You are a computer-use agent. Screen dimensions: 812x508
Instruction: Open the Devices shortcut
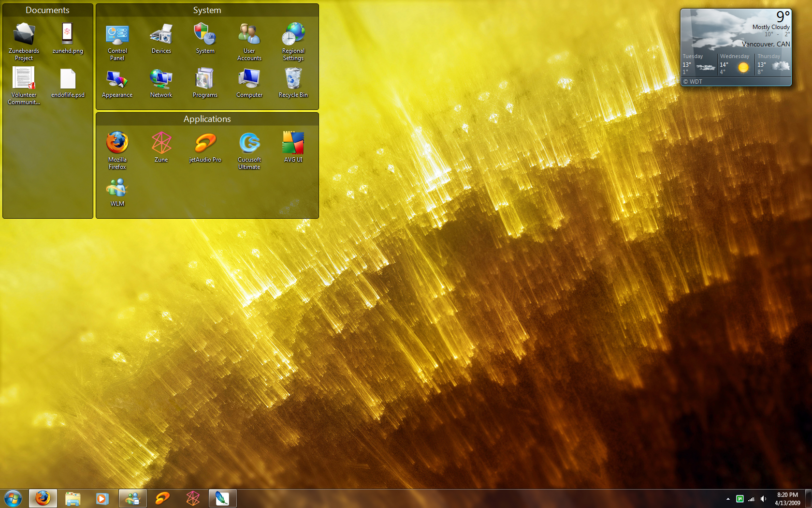[161, 39]
